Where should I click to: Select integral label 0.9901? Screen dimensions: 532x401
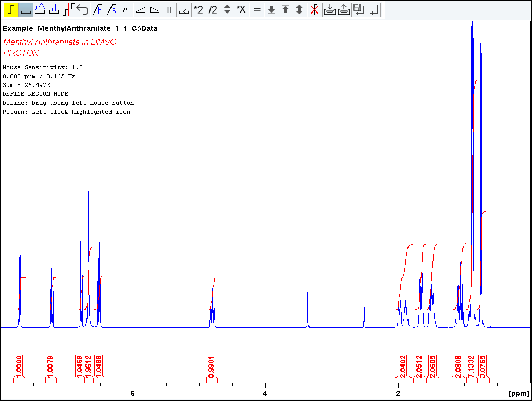pyautogui.click(x=211, y=367)
